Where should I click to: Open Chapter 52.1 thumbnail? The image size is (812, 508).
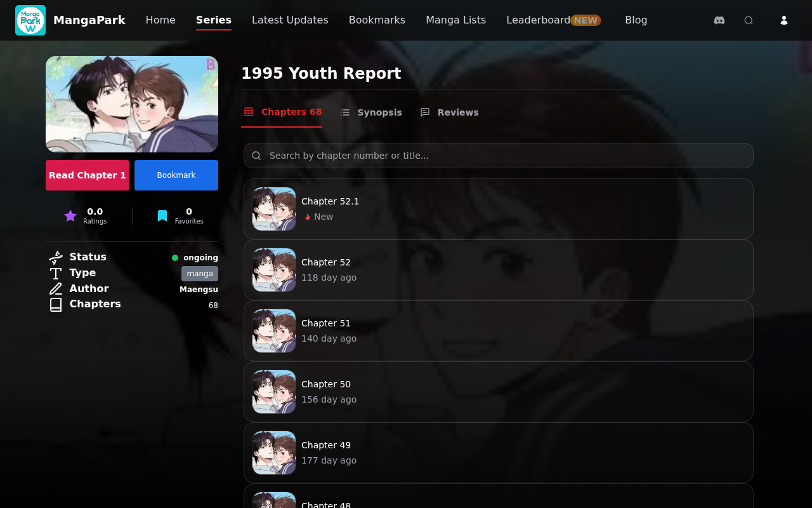click(274, 209)
